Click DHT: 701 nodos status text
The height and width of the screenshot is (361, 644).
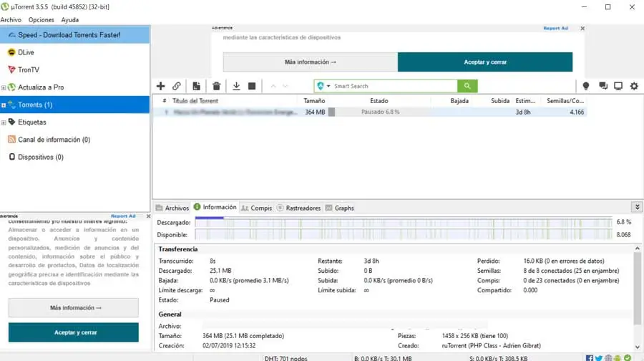click(x=286, y=358)
